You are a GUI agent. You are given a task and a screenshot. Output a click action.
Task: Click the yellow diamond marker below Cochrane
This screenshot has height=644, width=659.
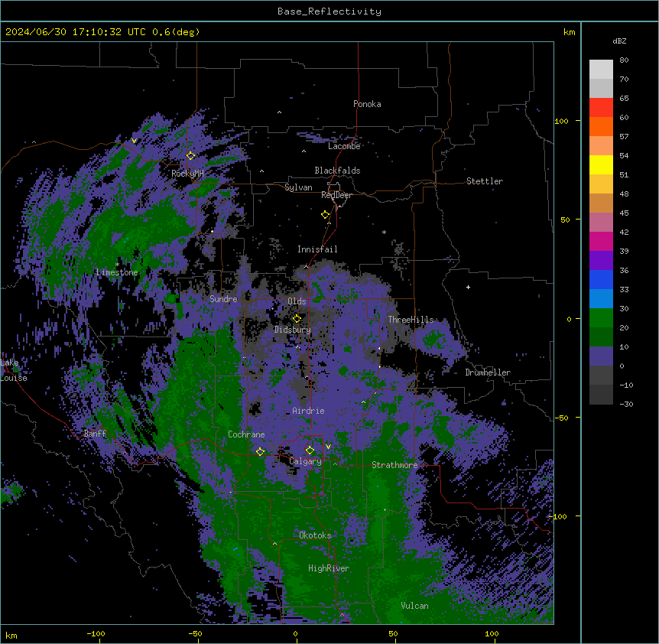[x=260, y=451]
